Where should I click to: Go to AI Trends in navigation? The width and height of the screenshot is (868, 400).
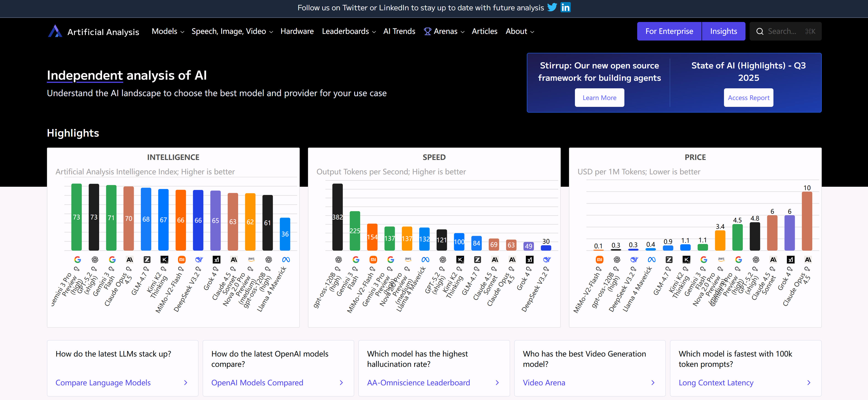point(399,31)
